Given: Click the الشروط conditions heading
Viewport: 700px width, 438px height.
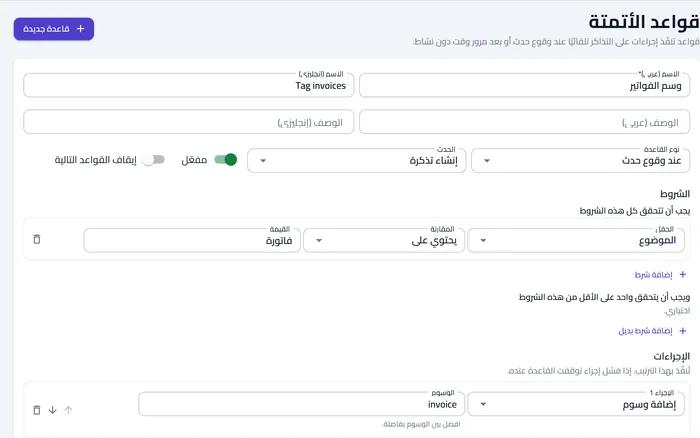Looking at the screenshot, I should pyautogui.click(x=675, y=194).
